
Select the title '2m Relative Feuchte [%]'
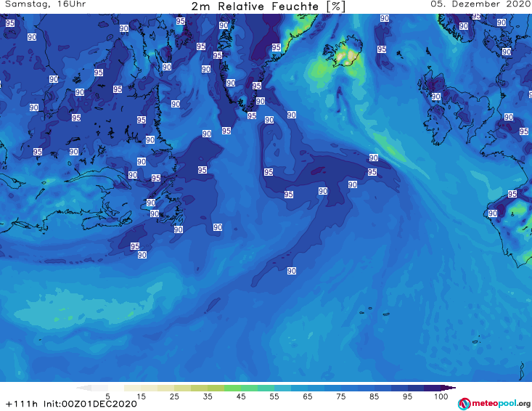(x=268, y=7)
